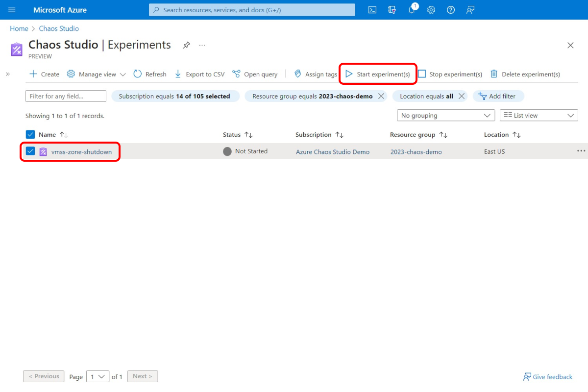Screen dimensions: 588x392
Task: Refresh the experiments list
Action: coord(149,74)
